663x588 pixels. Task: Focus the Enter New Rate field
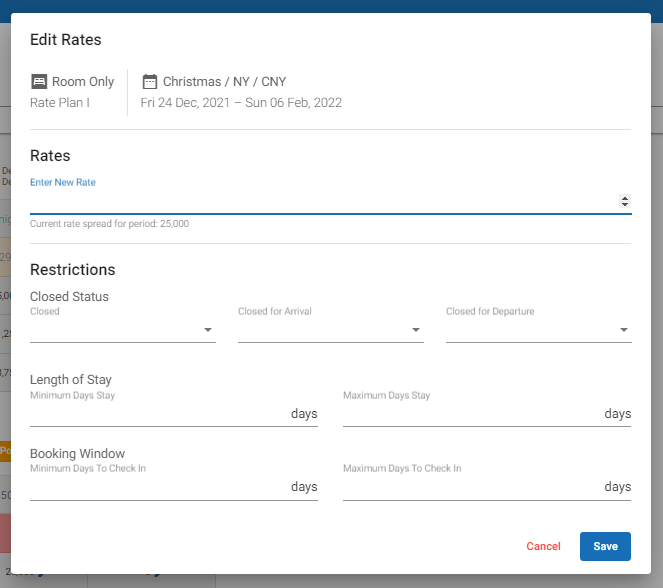point(320,201)
